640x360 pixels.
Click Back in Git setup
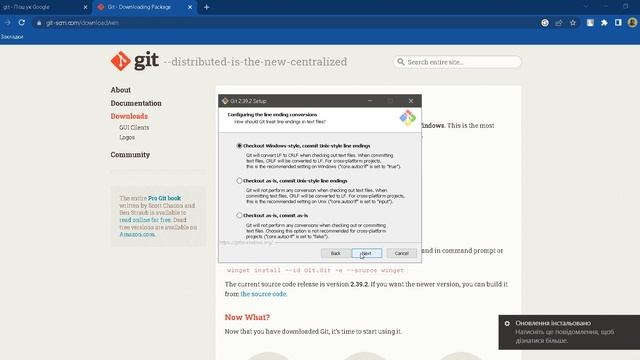pos(336,253)
